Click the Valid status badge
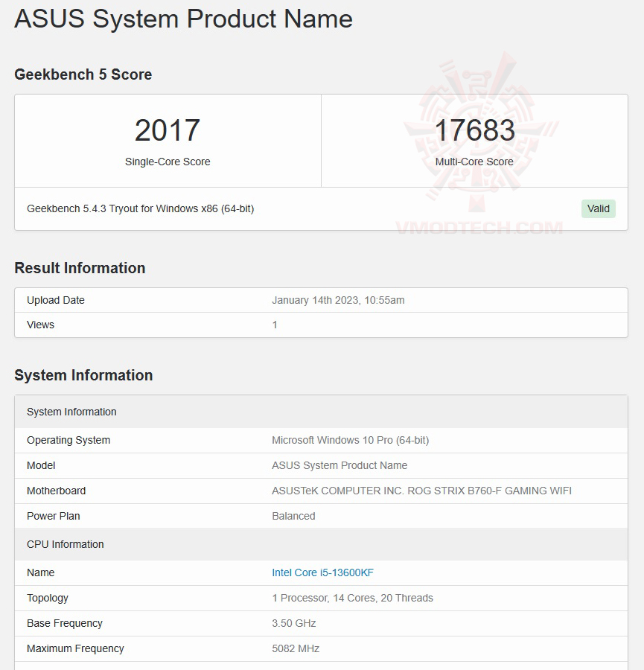 coord(598,208)
